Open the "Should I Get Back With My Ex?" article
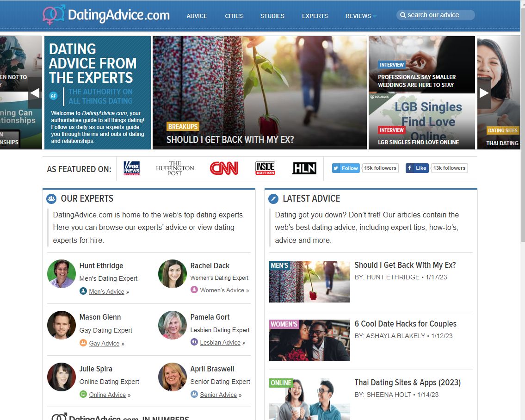Image resolution: width=525 pixels, height=420 pixels. [406, 265]
